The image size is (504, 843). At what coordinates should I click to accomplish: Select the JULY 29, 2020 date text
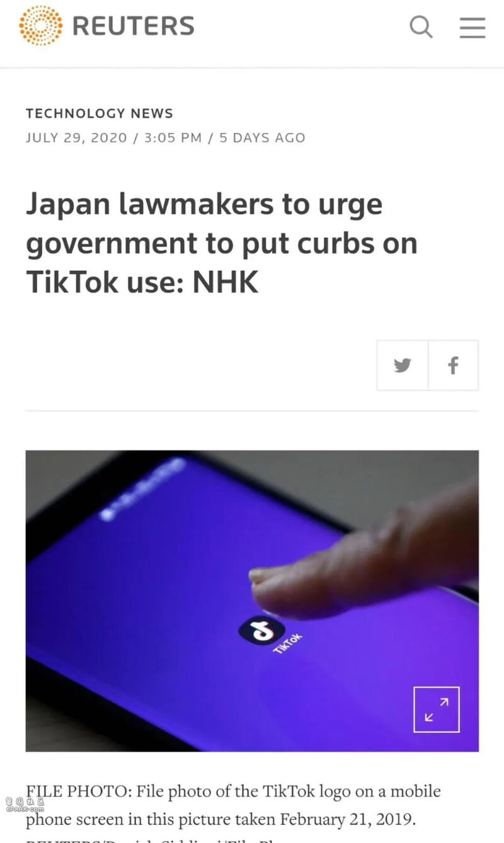[76, 138]
